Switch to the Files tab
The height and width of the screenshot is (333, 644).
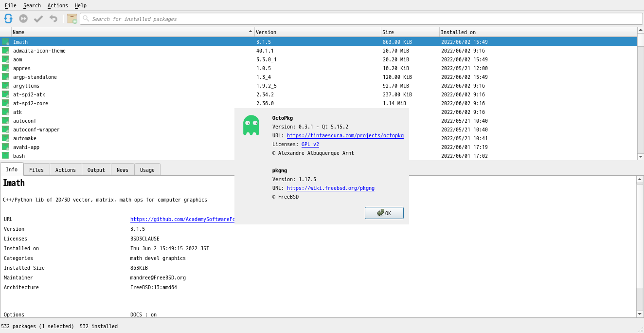[36, 170]
